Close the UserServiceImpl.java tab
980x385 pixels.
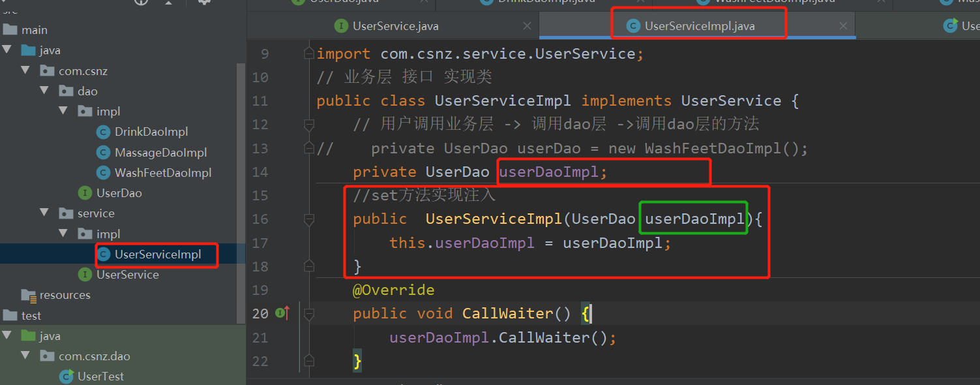843,26
